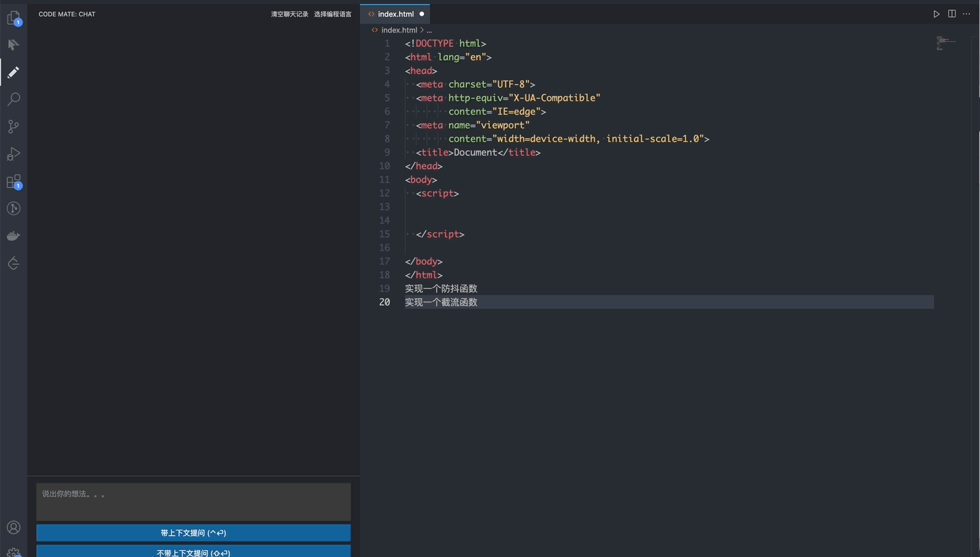
Task: Open the Git graph circular icon view
Action: tap(14, 208)
